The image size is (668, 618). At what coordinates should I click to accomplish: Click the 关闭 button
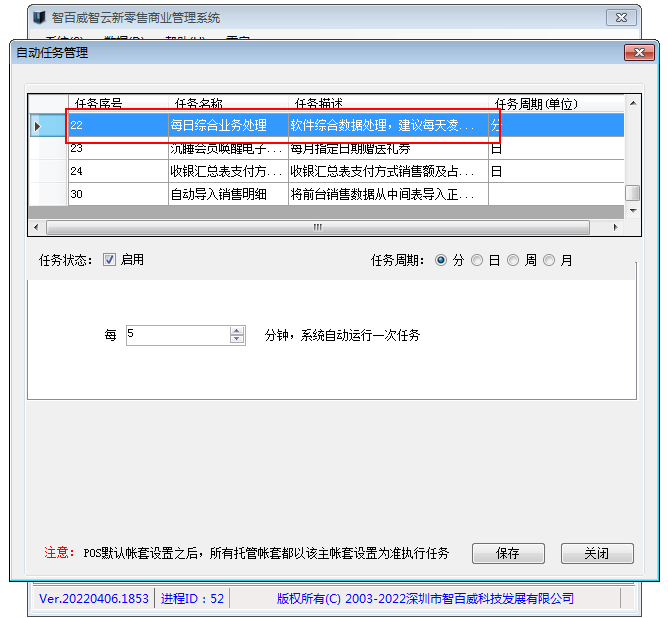pyautogui.click(x=597, y=553)
